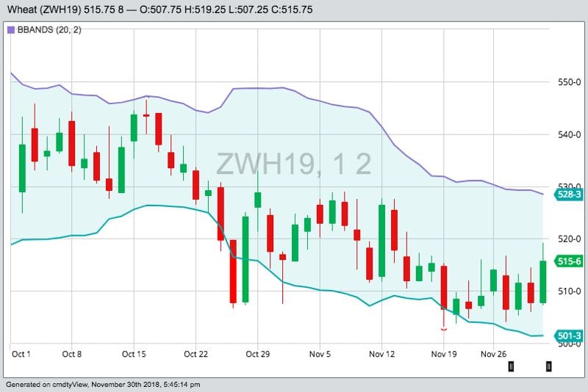Click the 528-3 upper band price tag

(x=568, y=195)
